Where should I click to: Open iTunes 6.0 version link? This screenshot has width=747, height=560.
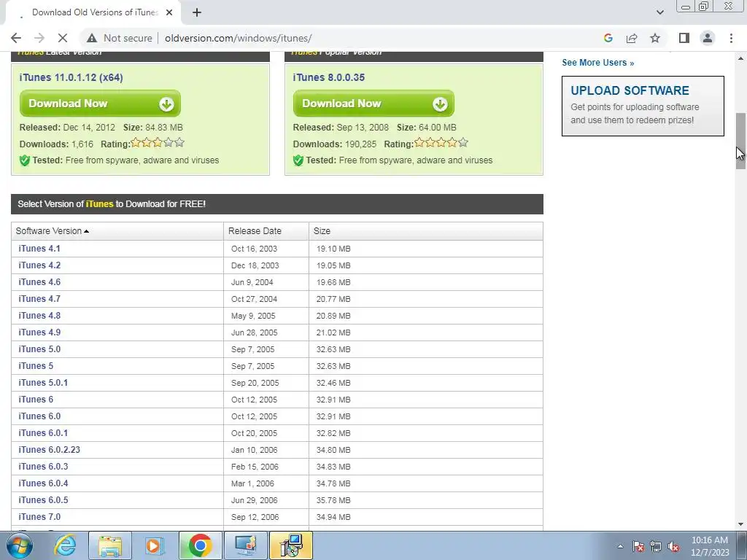click(x=39, y=416)
